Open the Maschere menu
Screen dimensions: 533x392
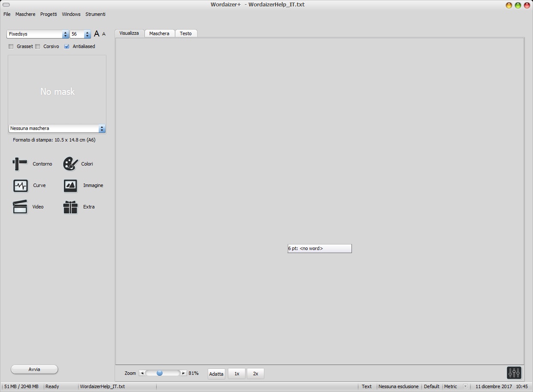coord(25,14)
